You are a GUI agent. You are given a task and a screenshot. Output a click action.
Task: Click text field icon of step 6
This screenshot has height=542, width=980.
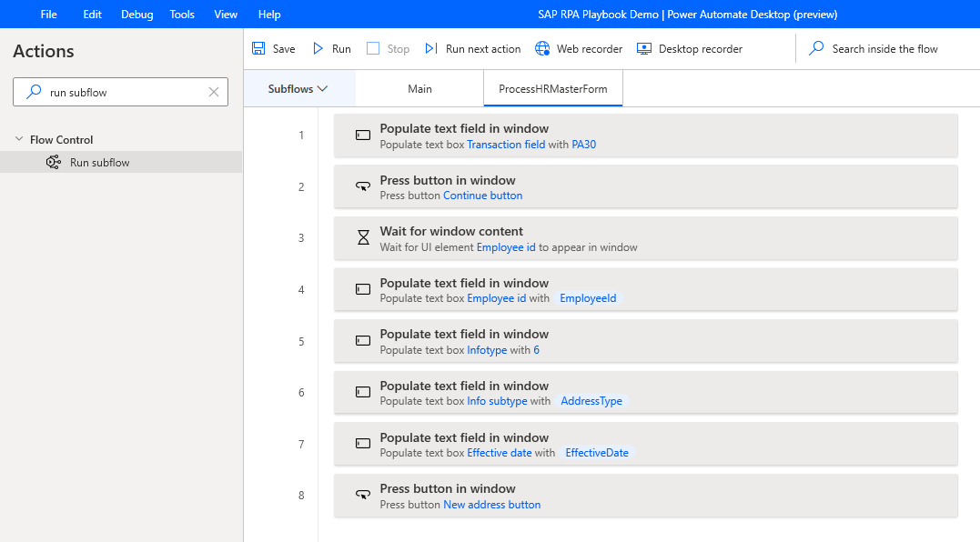click(363, 392)
